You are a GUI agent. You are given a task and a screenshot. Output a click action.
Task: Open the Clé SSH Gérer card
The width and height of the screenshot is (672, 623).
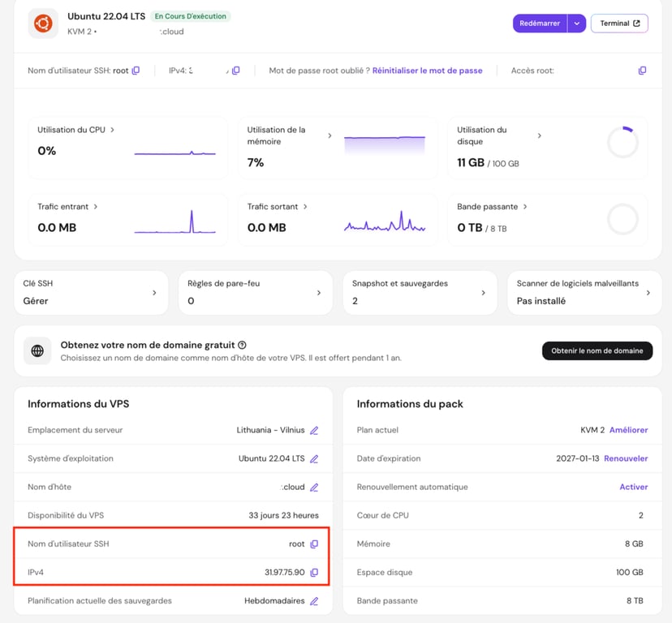[91, 293]
